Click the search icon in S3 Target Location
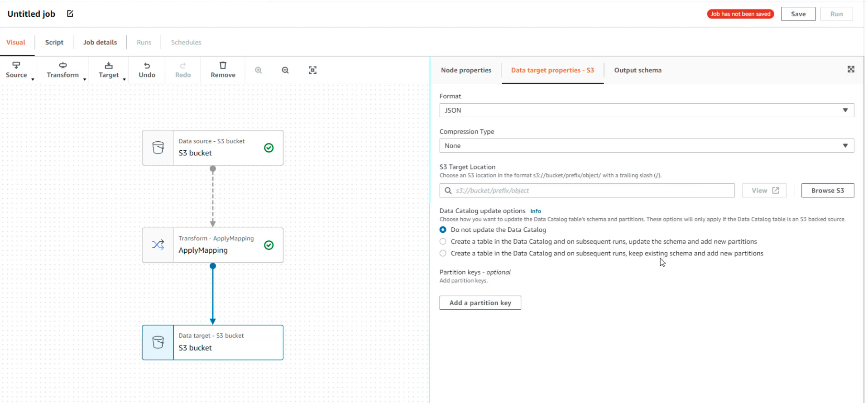Image resolution: width=868 pixels, height=403 pixels. tap(448, 191)
